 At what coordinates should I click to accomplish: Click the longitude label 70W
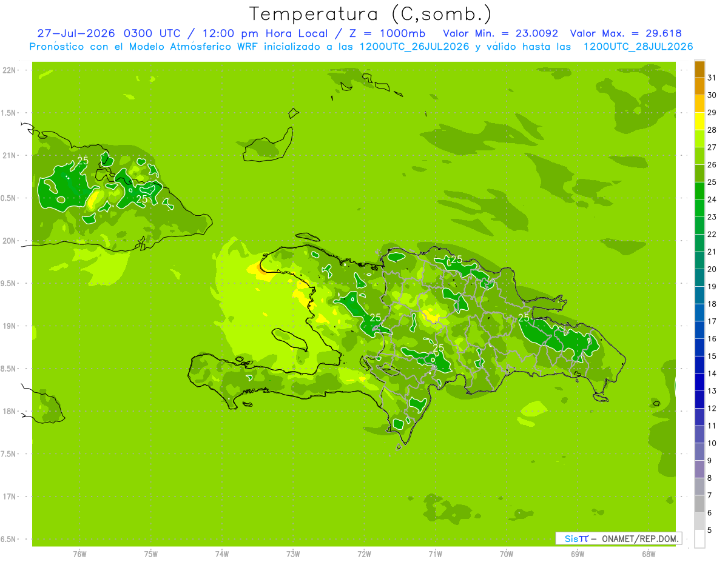[507, 554]
